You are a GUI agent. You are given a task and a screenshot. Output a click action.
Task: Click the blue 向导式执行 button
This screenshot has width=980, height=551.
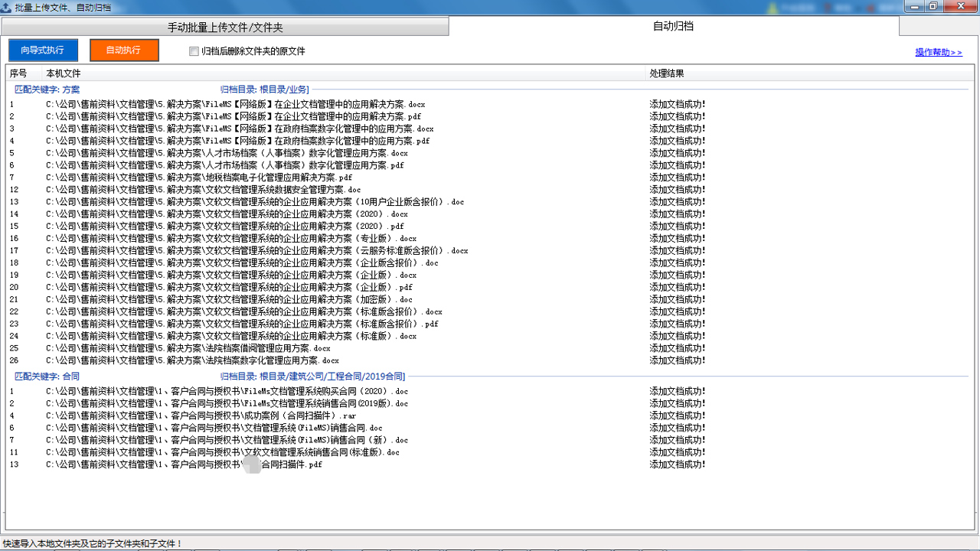pos(43,51)
